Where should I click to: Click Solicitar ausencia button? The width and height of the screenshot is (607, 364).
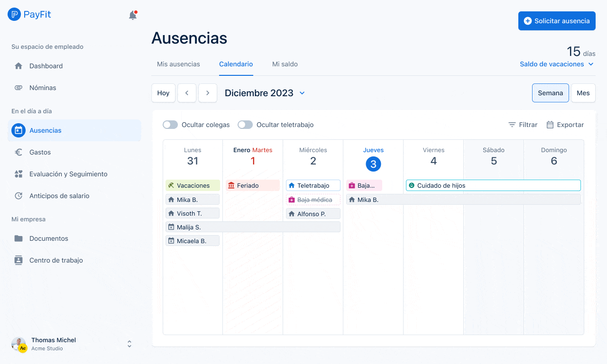tap(557, 21)
